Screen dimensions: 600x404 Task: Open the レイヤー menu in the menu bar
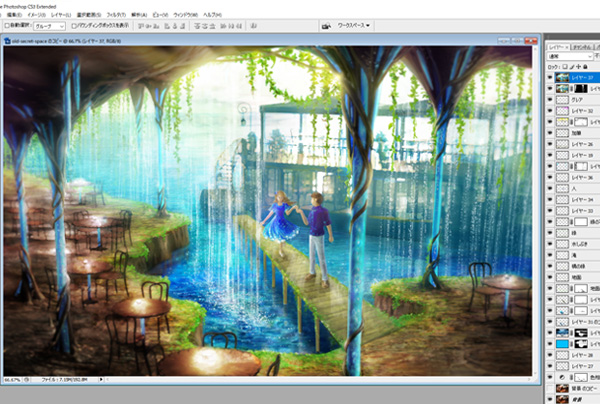click(x=61, y=15)
